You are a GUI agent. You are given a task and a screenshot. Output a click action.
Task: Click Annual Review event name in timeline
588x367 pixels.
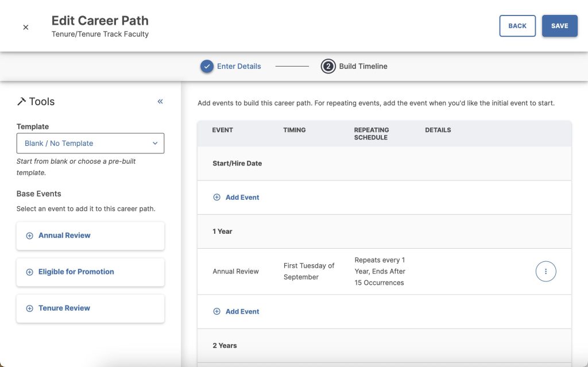235,271
